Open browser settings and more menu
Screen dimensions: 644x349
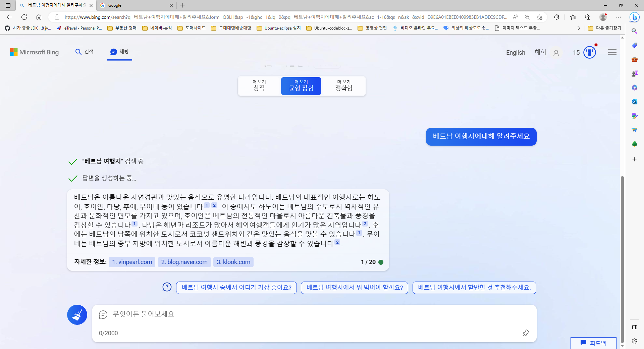point(619,17)
